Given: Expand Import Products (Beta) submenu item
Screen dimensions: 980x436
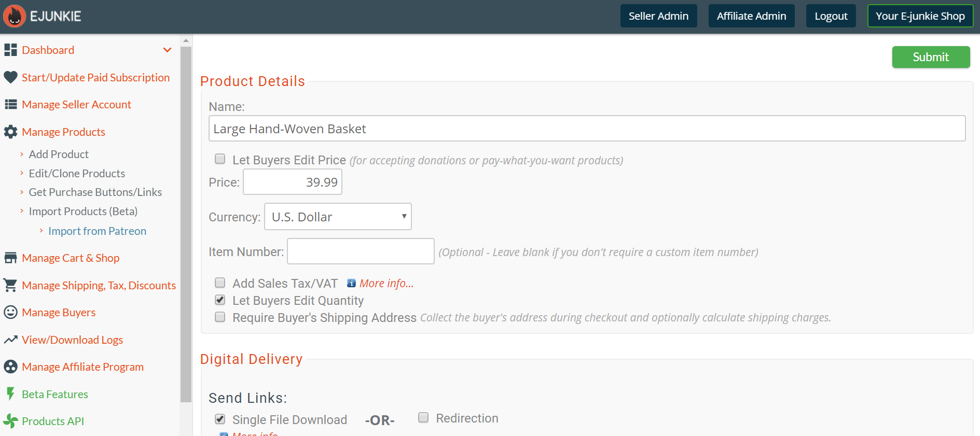Looking at the screenshot, I should coord(83,212).
